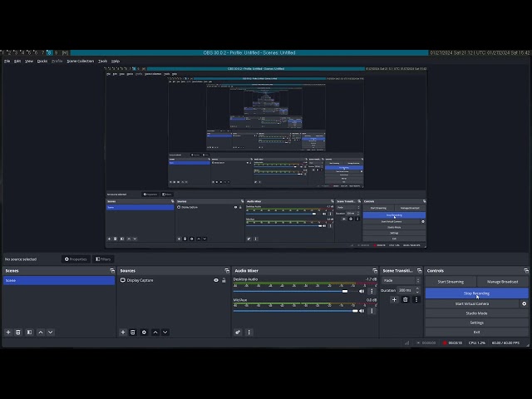Open Desktop Audio three-dot options menu
This screenshot has width=532, height=399.
pos(372,291)
